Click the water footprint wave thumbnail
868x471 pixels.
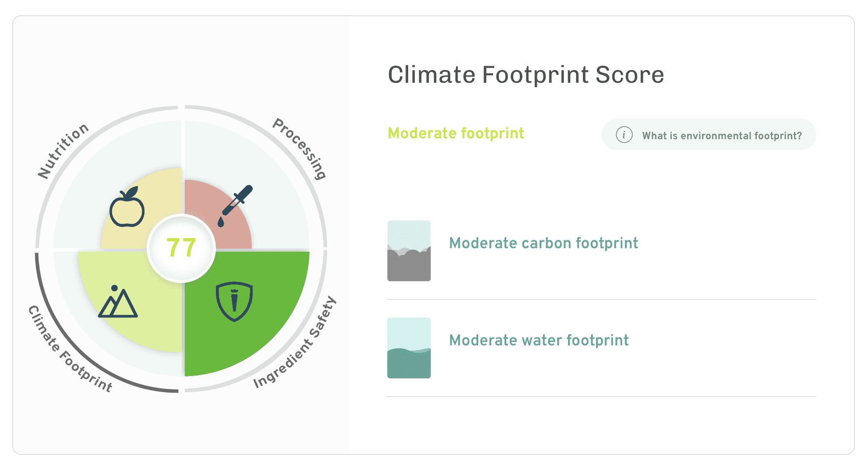click(409, 348)
